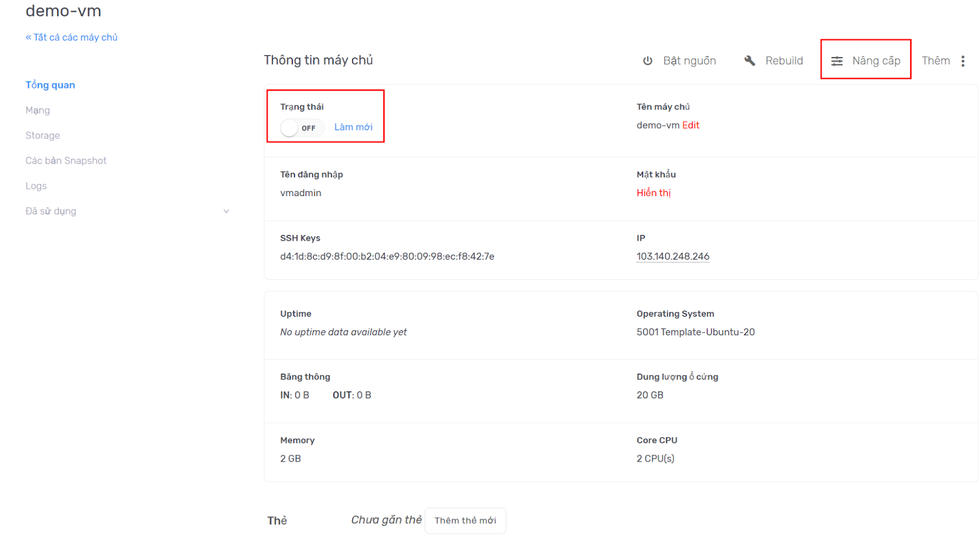Open the Thêm actions dropdown
Screen dimensions: 980x544
(935, 61)
